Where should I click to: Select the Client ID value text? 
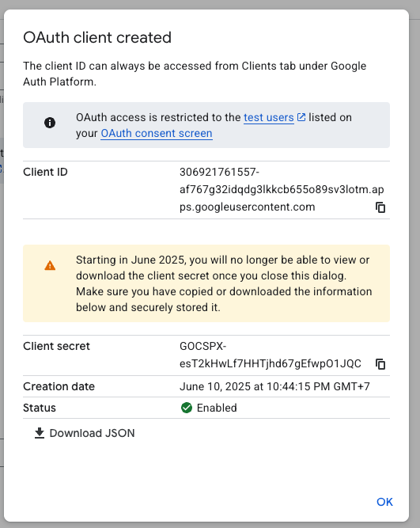point(282,189)
